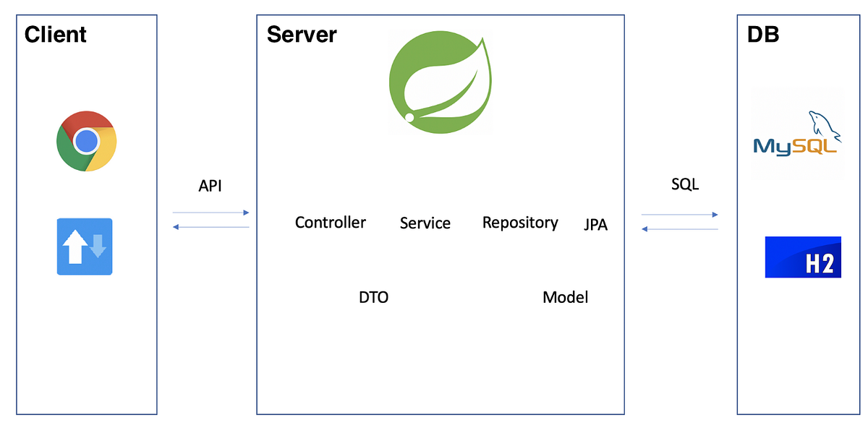Click the Spring framework leaf logo

tap(440, 82)
